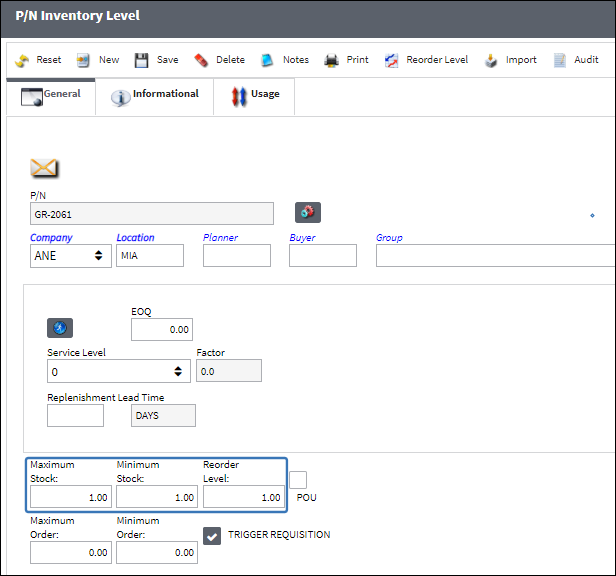Click the Company link label
This screenshot has height=576, width=616.
[51, 238]
